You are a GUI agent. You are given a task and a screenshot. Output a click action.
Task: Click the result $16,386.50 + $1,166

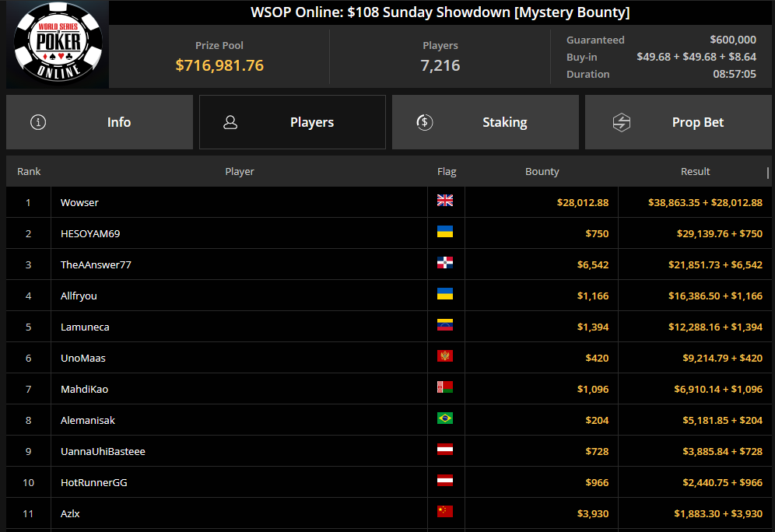tap(716, 296)
